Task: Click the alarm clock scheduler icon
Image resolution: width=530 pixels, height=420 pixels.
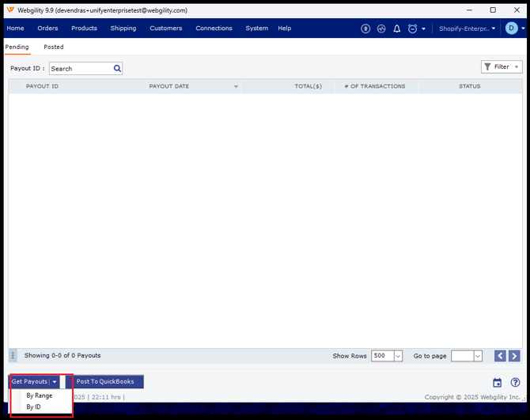Action: pos(412,28)
